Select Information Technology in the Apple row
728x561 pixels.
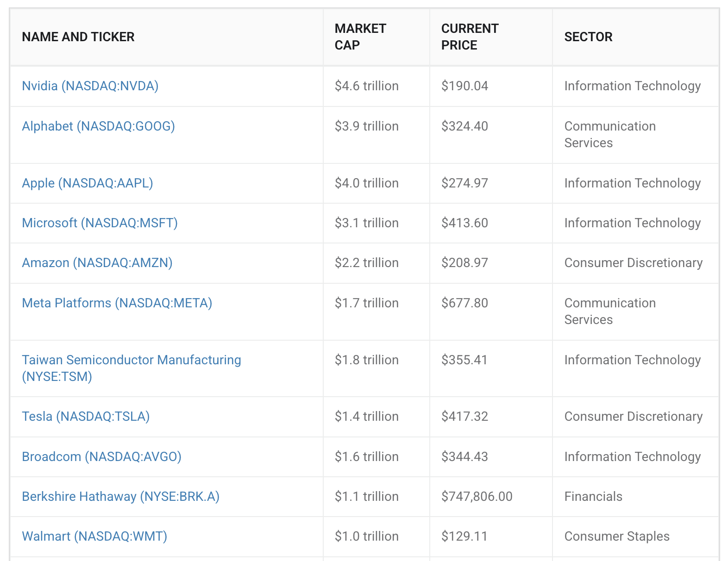click(633, 183)
